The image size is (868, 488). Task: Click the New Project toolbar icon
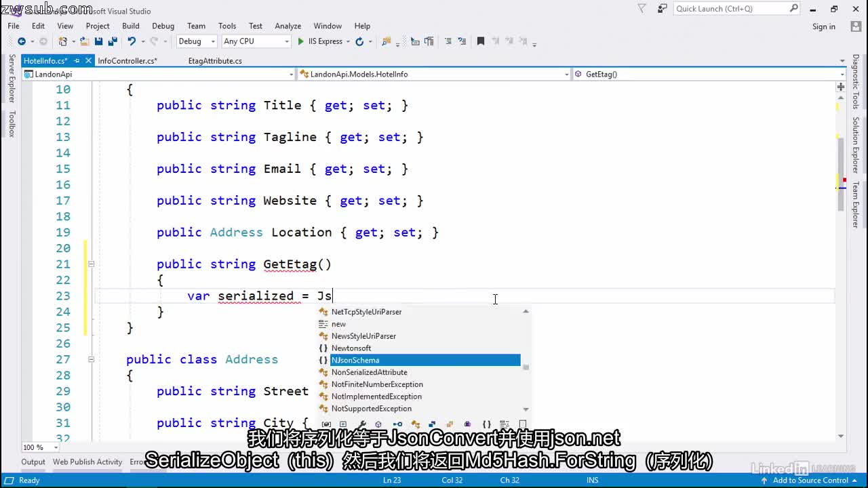(x=62, y=41)
